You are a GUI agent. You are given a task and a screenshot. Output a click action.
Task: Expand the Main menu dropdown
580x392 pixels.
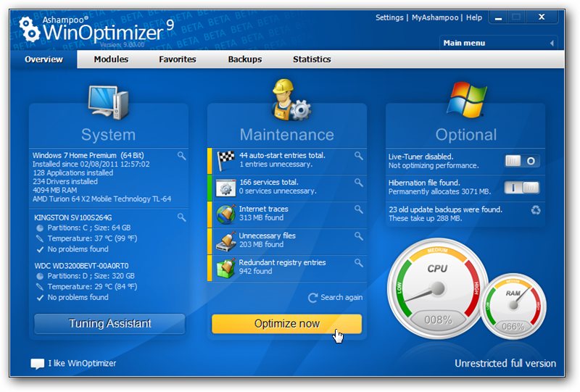point(497,43)
